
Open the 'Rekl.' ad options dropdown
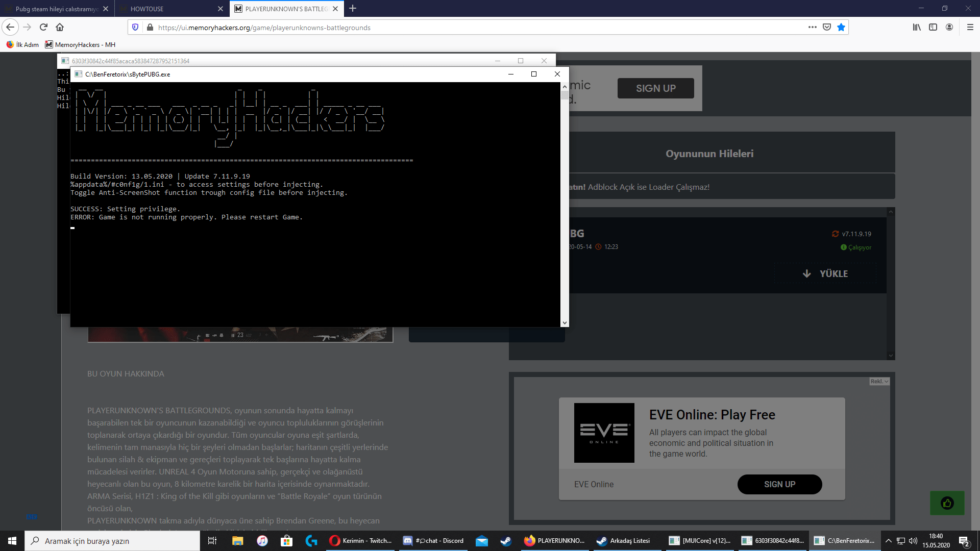click(x=879, y=381)
